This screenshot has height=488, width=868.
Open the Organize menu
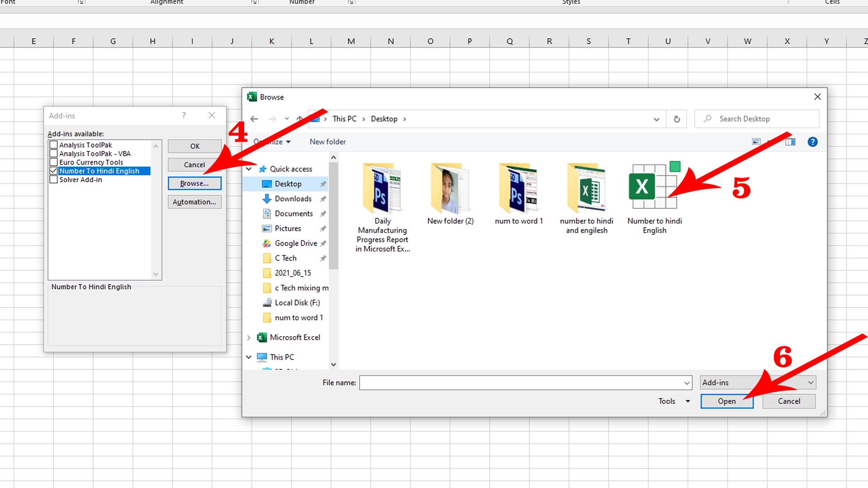click(x=271, y=141)
